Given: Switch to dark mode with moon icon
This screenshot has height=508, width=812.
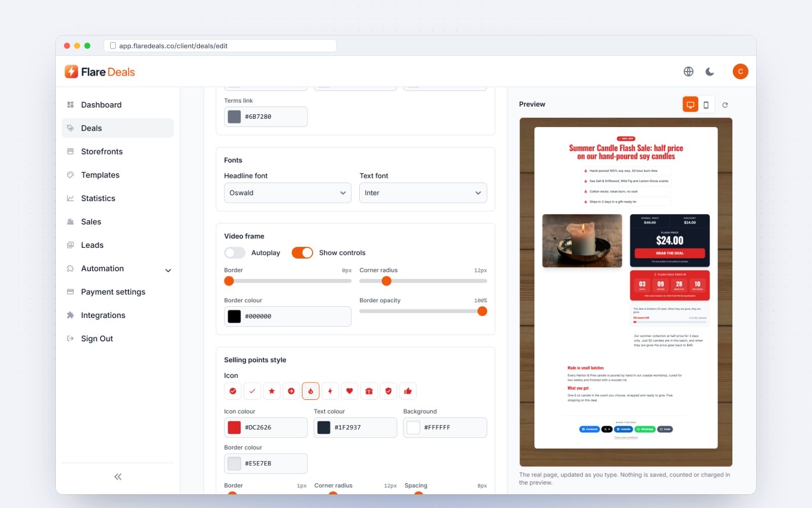Looking at the screenshot, I should click(710, 72).
